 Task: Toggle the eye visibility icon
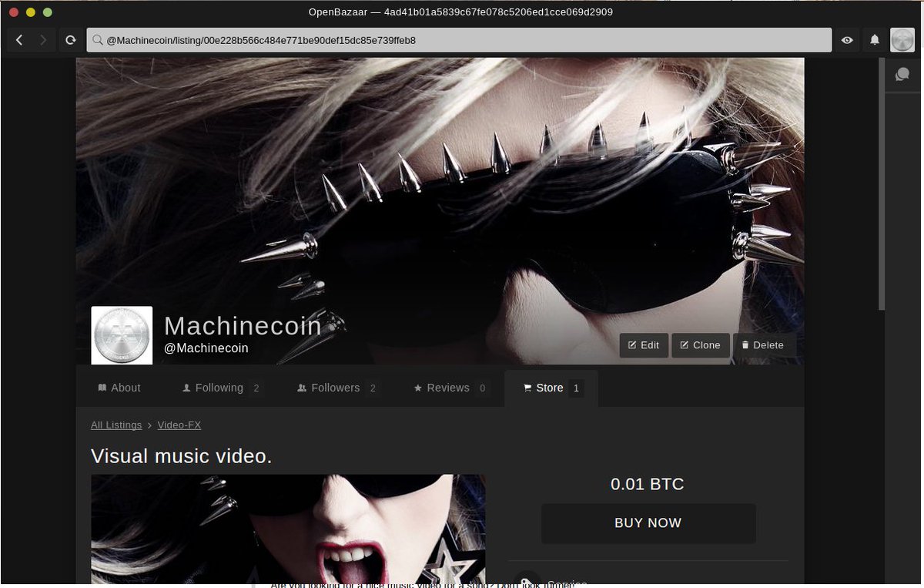coord(847,40)
